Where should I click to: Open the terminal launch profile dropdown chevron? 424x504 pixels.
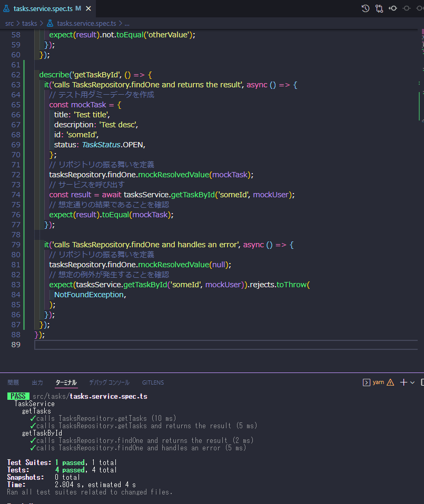tap(412, 382)
